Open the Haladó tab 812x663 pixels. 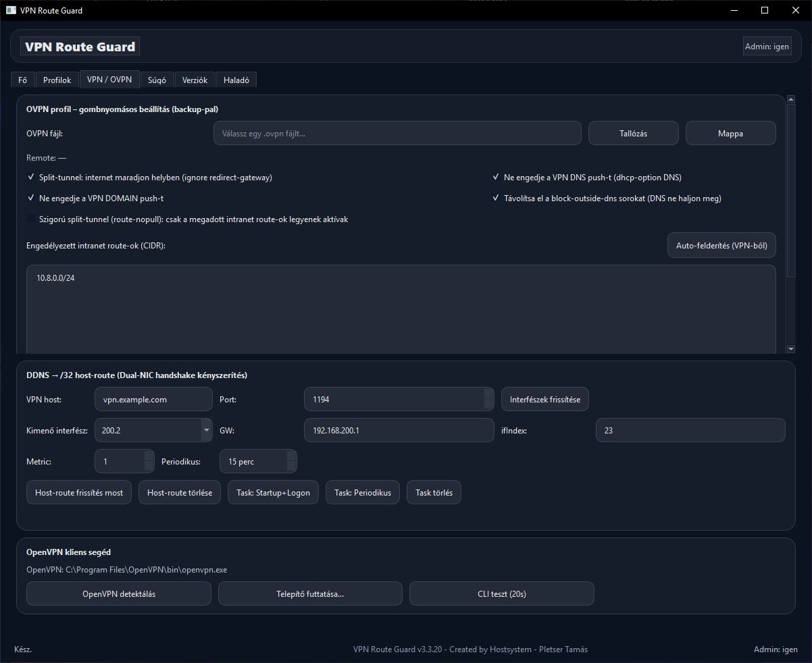point(236,80)
